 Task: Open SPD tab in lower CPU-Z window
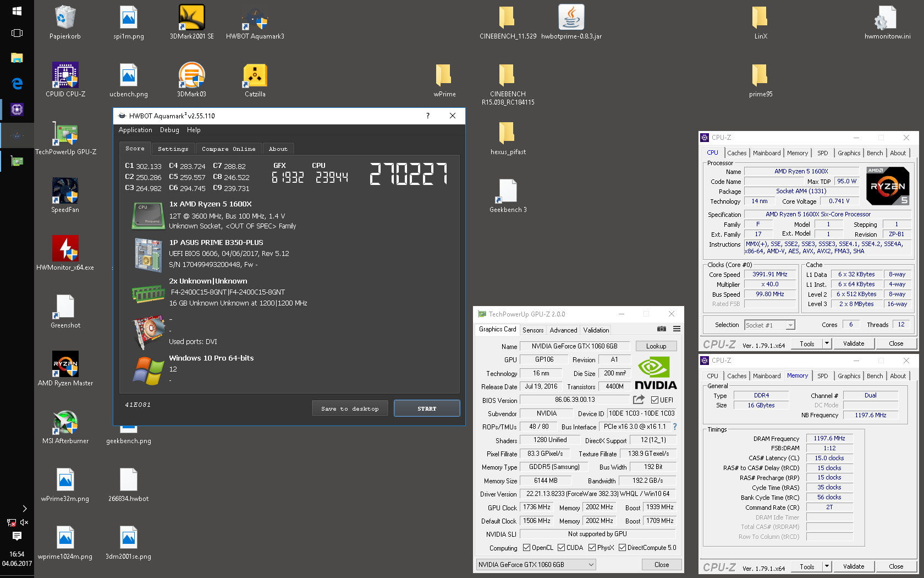coord(822,376)
